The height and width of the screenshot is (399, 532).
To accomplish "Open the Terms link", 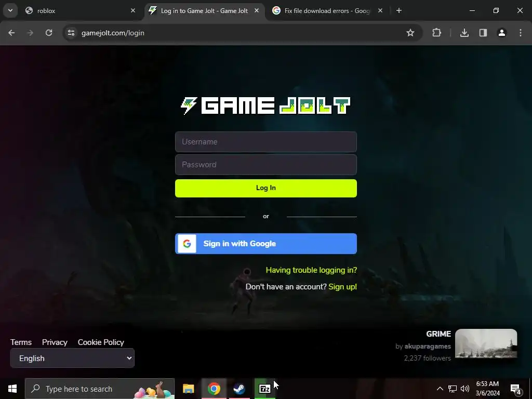I will pos(21,342).
